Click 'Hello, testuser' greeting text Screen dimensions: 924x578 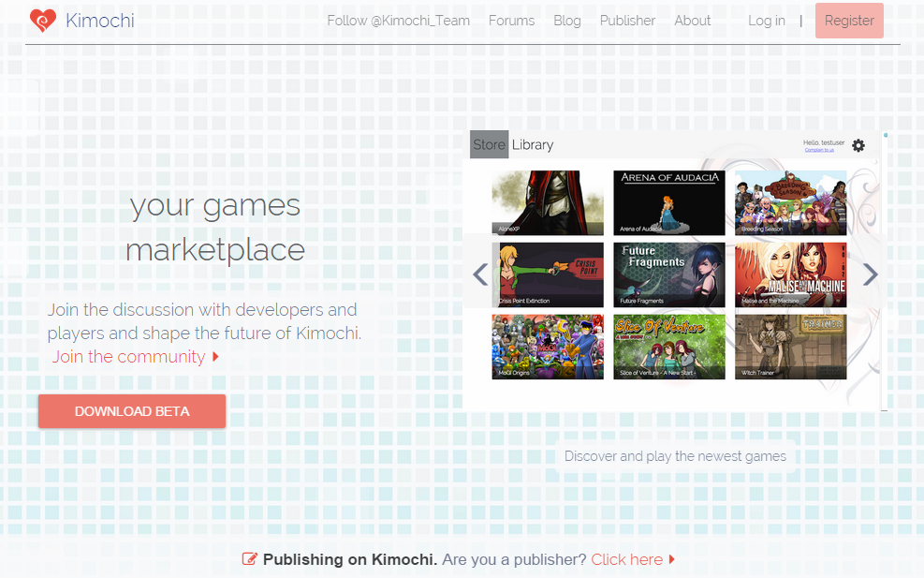[824, 142]
